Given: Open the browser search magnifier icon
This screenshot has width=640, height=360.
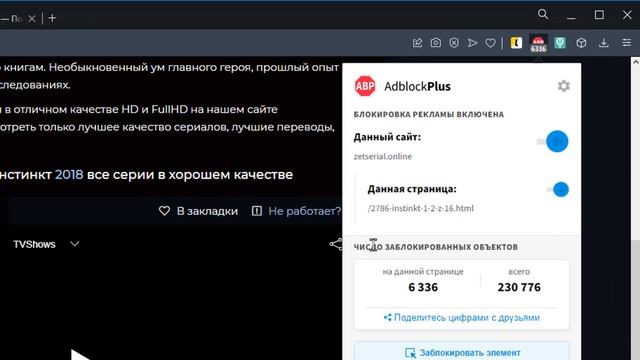Looking at the screenshot, I should click(x=543, y=15).
